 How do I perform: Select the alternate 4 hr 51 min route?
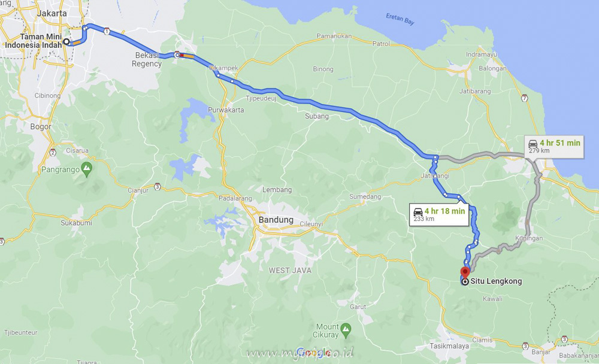[554, 146]
